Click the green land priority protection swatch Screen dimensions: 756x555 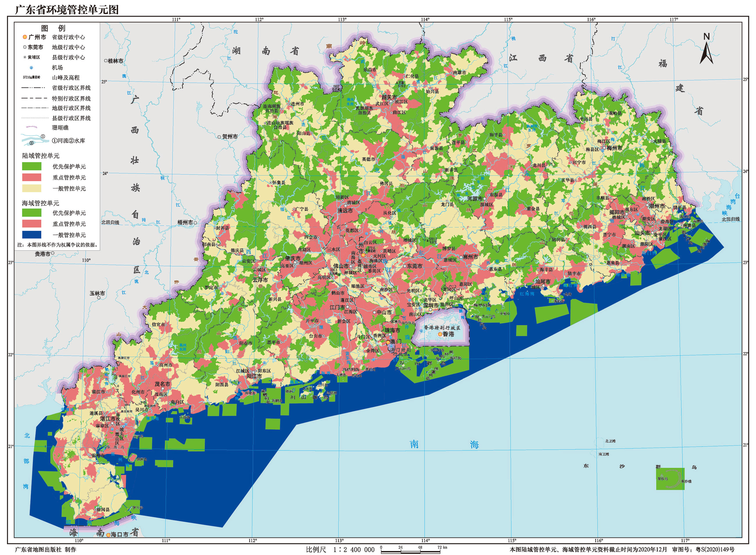[32, 166]
